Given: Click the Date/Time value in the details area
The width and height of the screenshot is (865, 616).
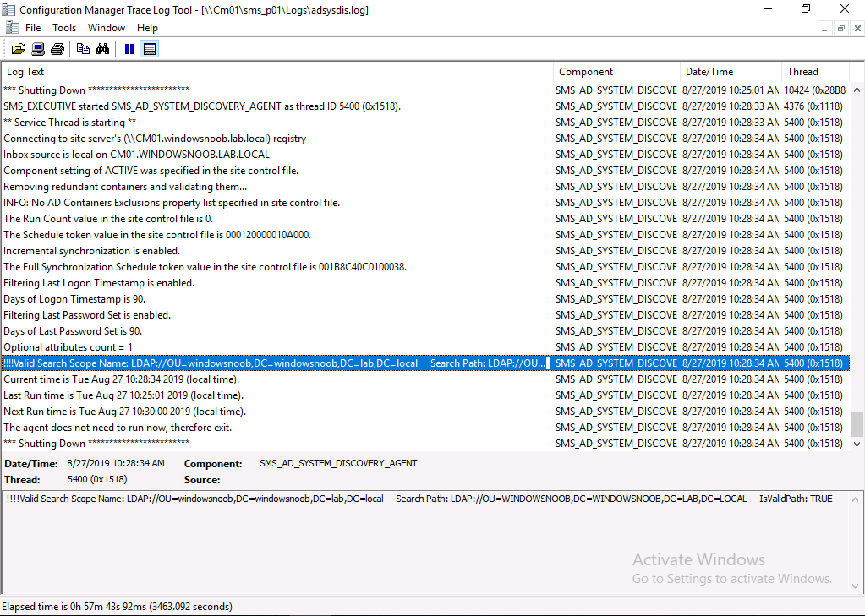Looking at the screenshot, I should click(x=116, y=463).
